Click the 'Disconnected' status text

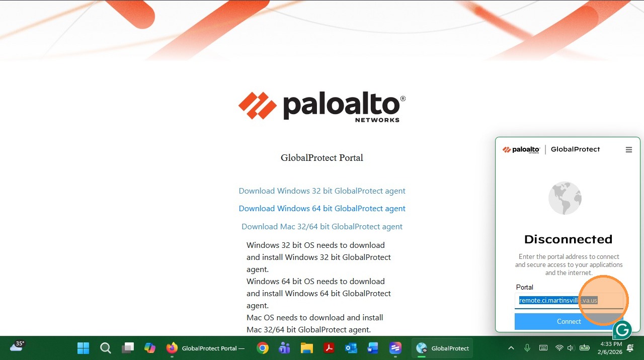(569, 239)
